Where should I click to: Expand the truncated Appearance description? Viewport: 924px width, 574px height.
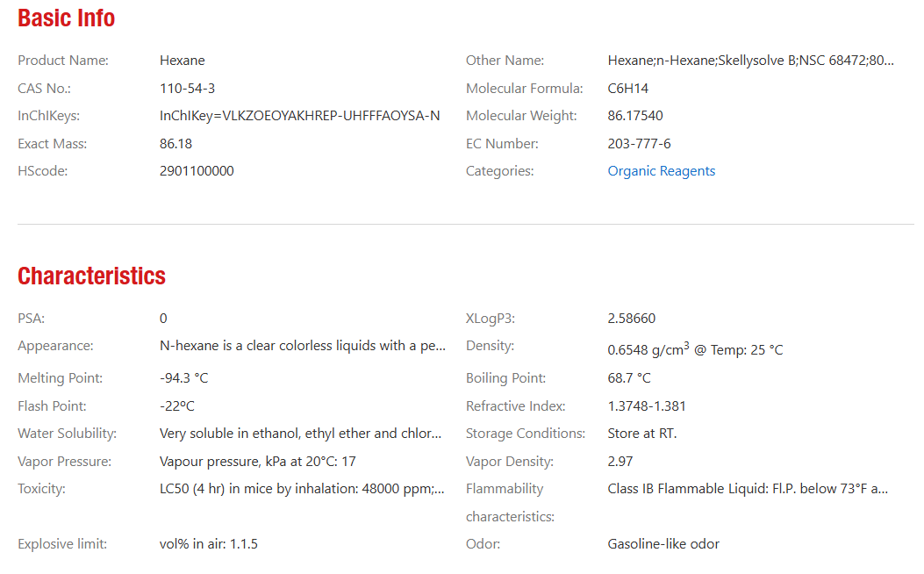coord(302,346)
